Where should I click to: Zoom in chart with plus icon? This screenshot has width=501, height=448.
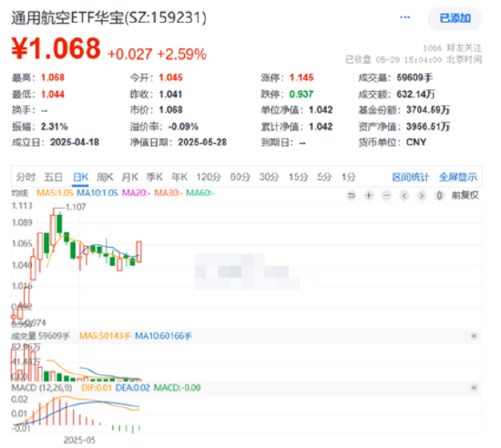click(x=369, y=196)
